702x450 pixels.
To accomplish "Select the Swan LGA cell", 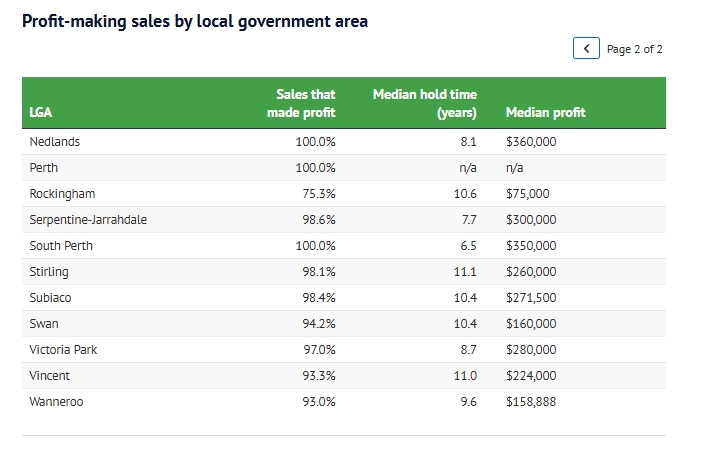I will click(44, 324).
